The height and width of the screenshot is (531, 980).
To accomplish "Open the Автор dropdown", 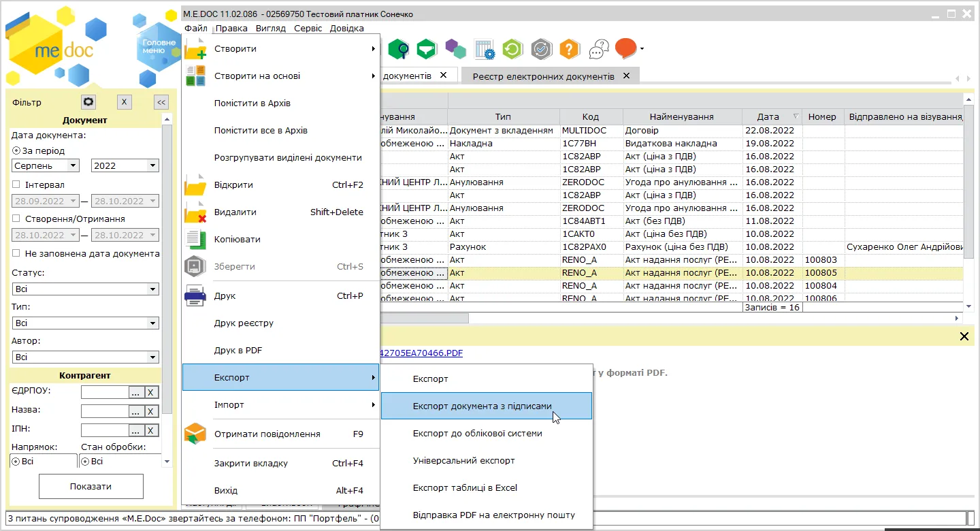I will (x=152, y=357).
